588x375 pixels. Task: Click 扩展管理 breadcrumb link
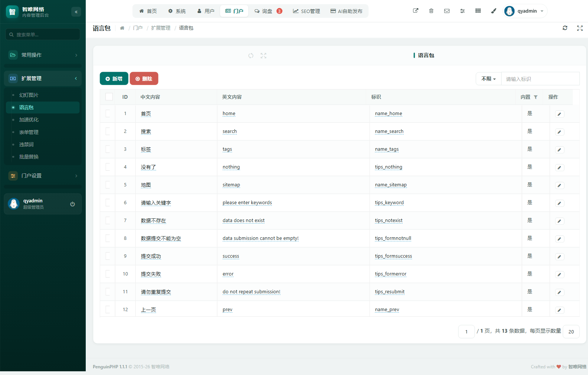coord(161,28)
